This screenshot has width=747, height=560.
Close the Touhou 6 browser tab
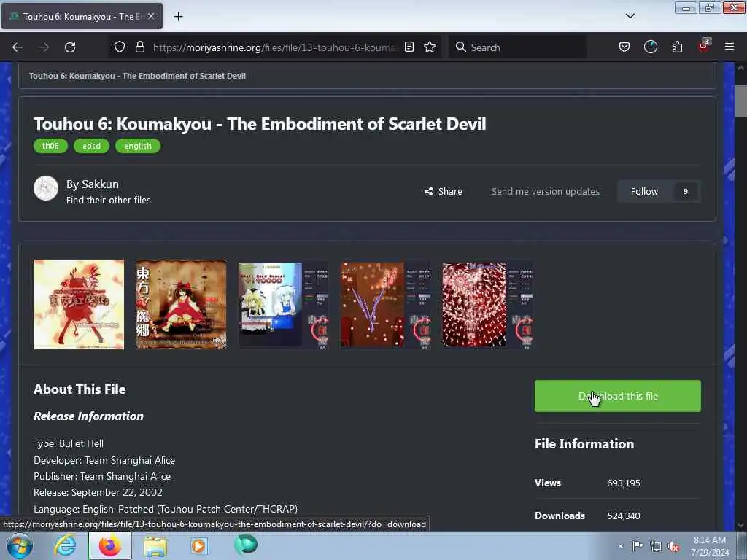pos(151,16)
